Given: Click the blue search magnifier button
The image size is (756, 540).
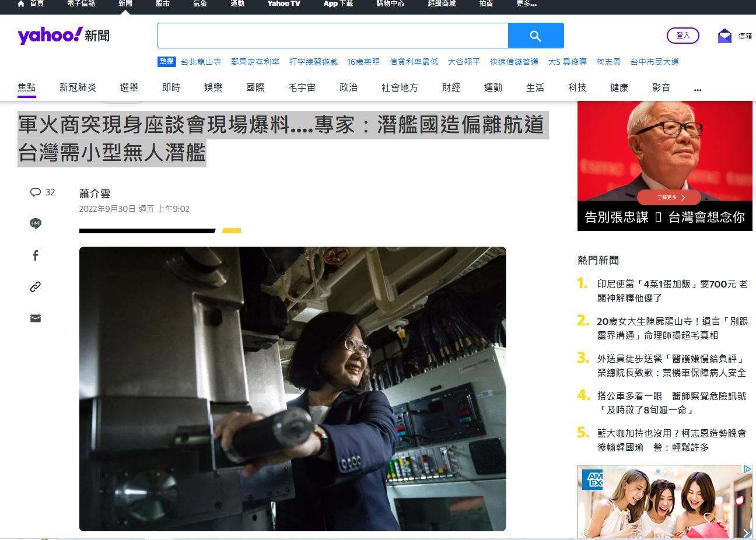Looking at the screenshot, I should [x=535, y=36].
